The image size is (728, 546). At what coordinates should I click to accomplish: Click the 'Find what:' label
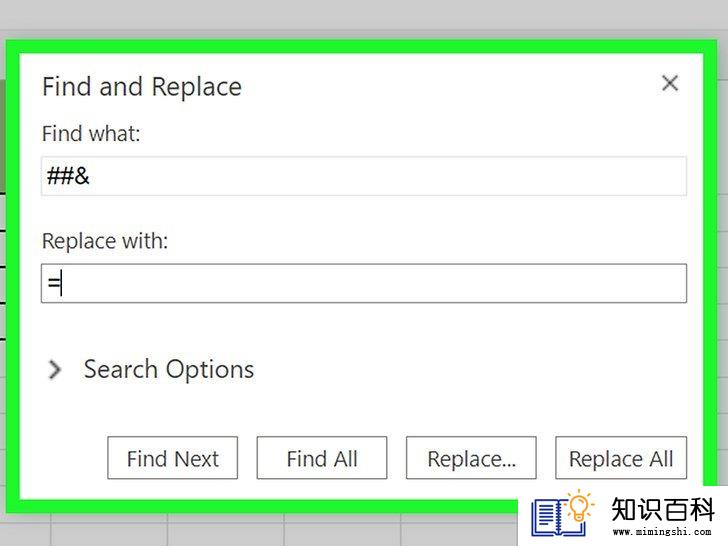coord(91,134)
